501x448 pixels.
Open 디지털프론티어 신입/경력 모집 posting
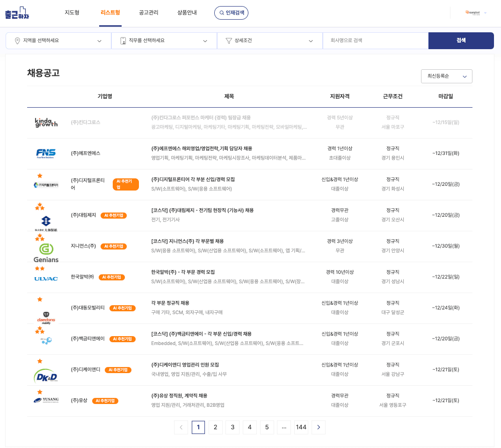pos(193,180)
